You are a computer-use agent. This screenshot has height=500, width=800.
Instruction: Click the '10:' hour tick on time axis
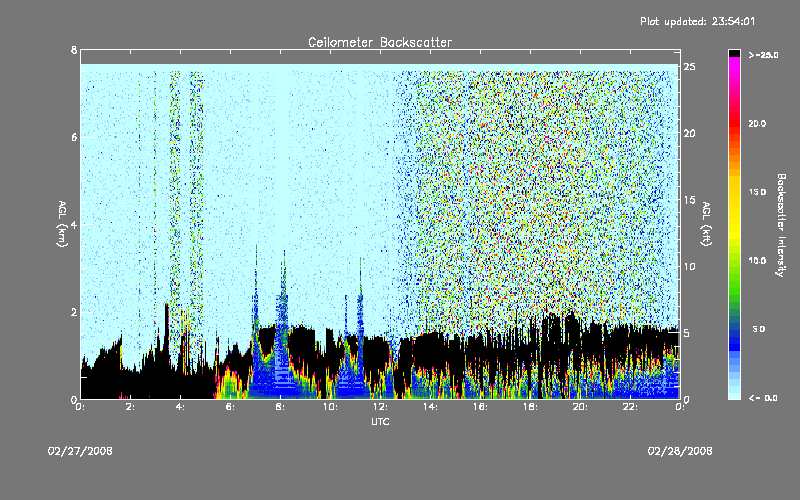pyautogui.click(x=330, y=407)
